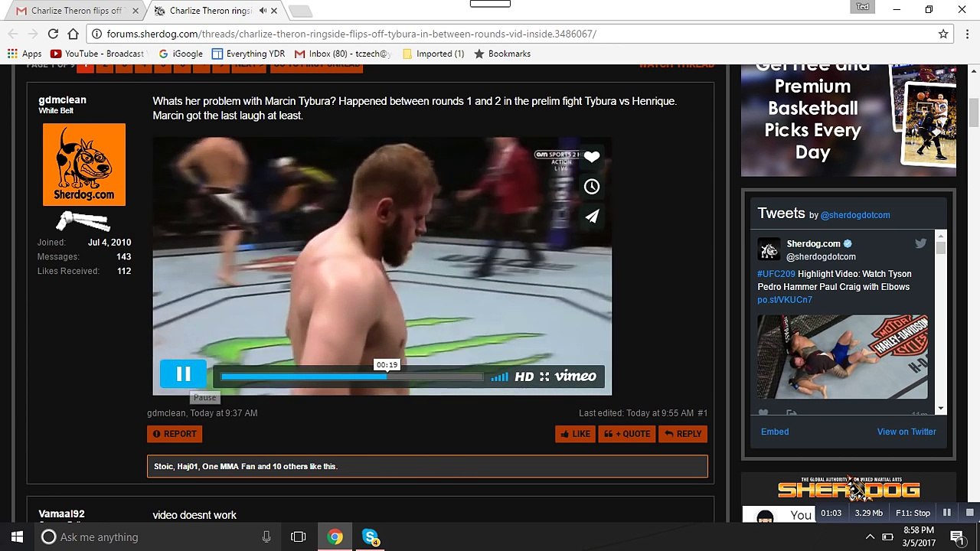The width and height of the screenshot is (980, 551).
Task: Quote the first post
Action: pyautogui.click(x=627, y=434)
